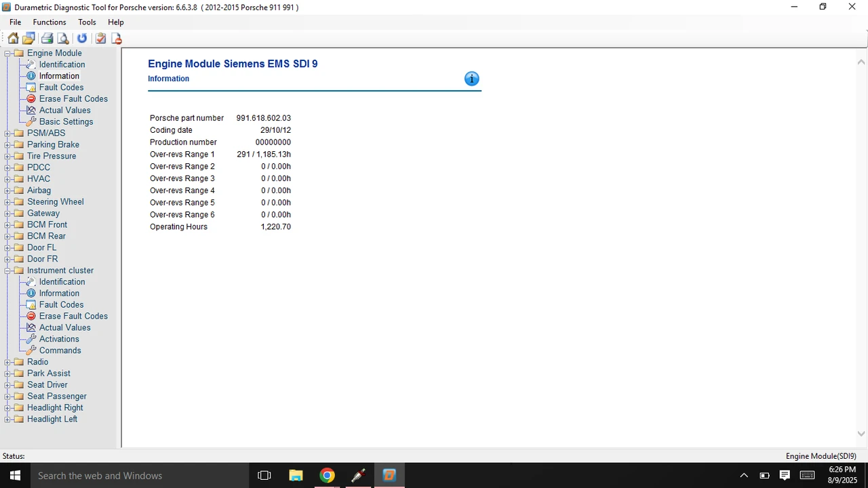Select the Radio module folder

(x=37, y=362)
